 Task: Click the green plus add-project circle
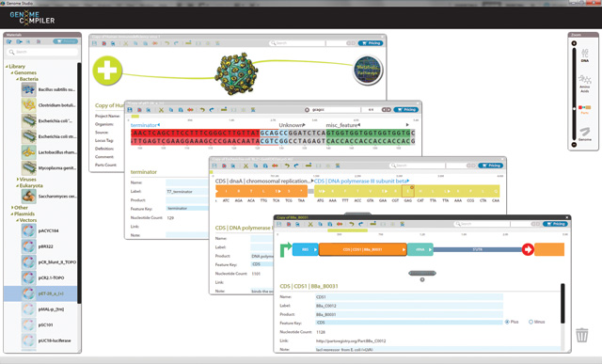(x=107, y=71)
